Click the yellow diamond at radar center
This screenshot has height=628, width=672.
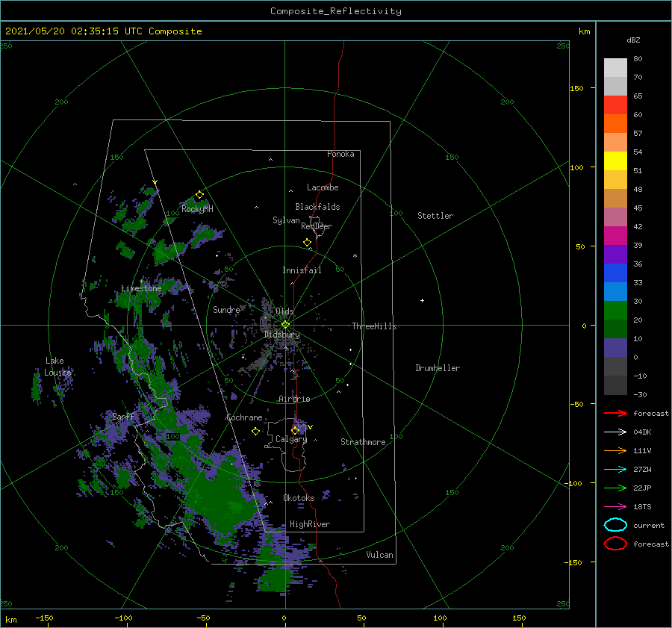pyautogui.click(x=285, y=325)
